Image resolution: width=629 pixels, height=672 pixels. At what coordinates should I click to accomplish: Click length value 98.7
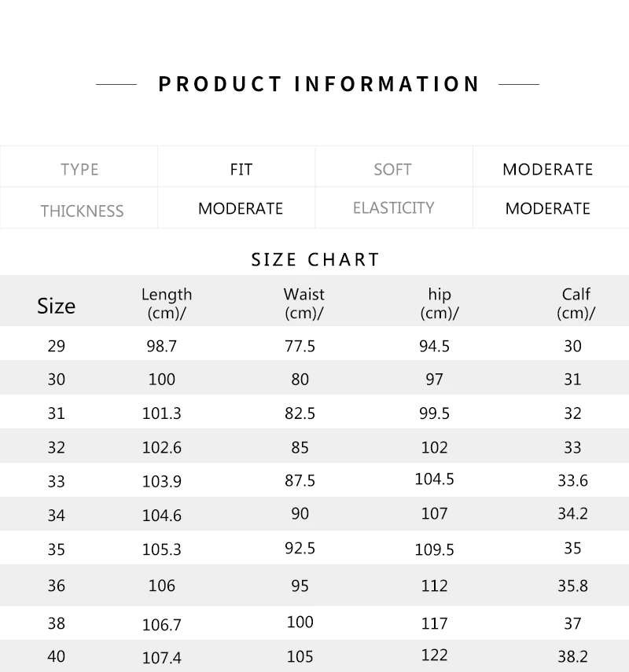click(161, 346)
